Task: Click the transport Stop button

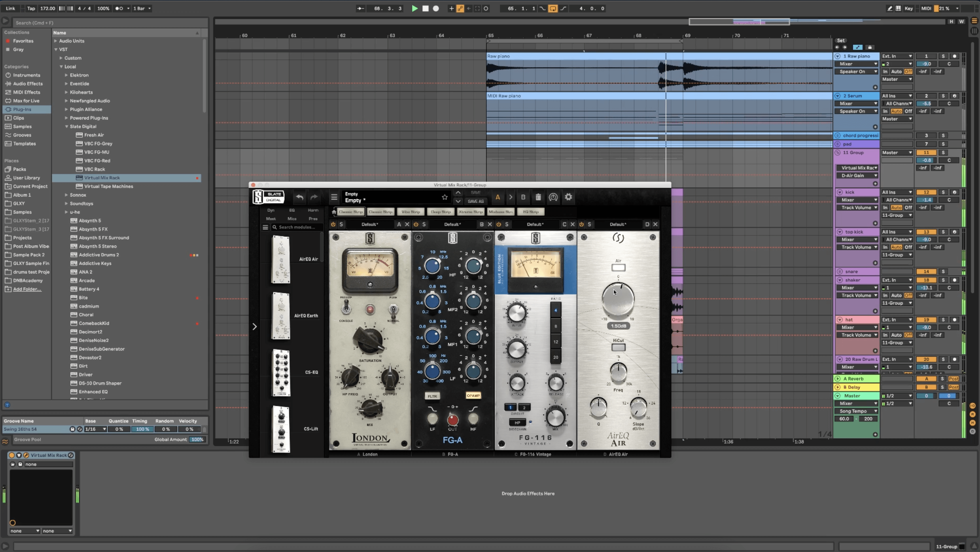Action: [425, 8]
